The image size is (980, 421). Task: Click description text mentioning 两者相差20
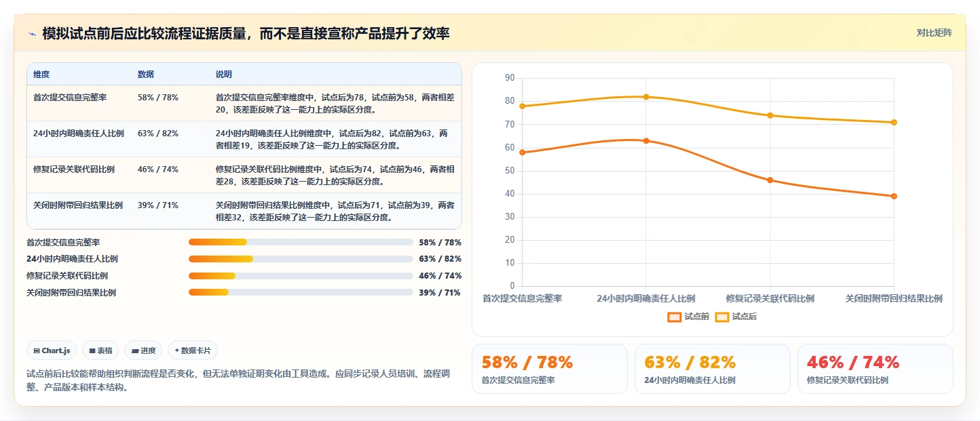pyautogui.click(x=335, y=103)
